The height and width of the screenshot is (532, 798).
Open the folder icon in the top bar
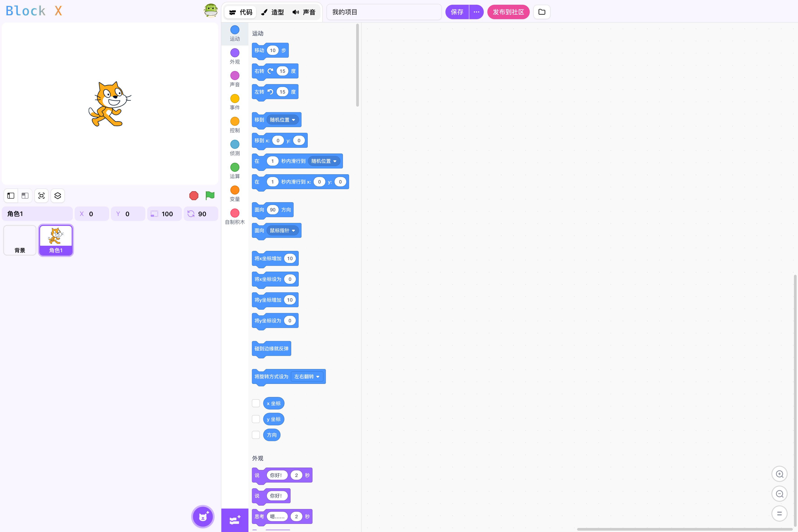(x=541, y=12)
